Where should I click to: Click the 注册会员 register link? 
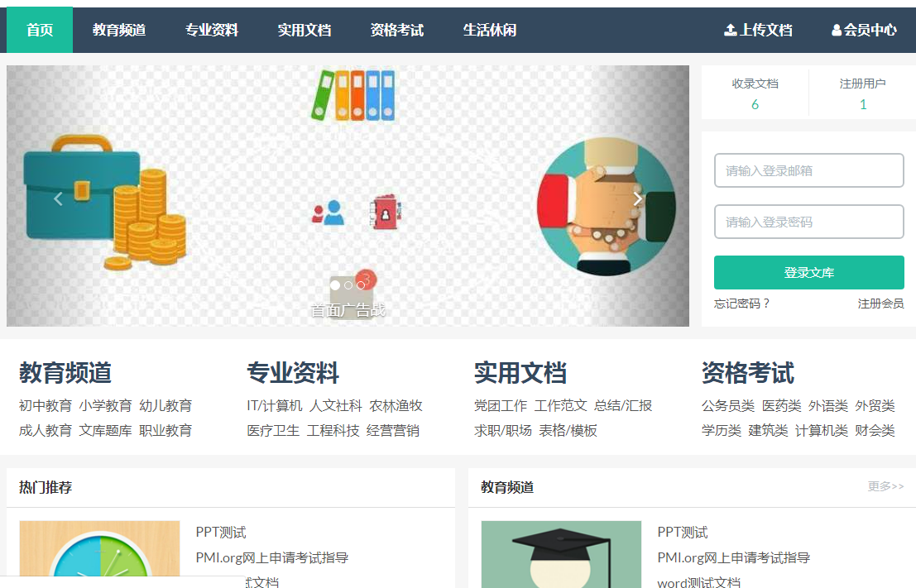tap(881, 304)
